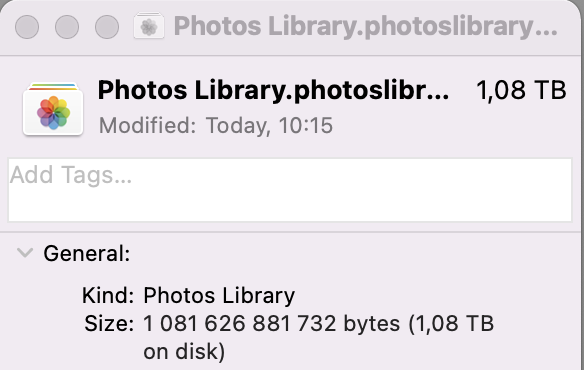Select the Photos Library kind value

219,296
